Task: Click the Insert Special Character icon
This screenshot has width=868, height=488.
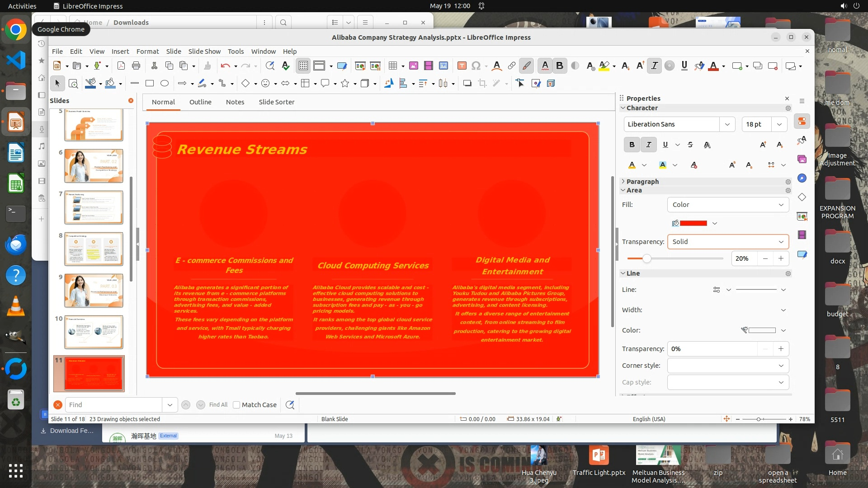Action: [x=476, y=66]
